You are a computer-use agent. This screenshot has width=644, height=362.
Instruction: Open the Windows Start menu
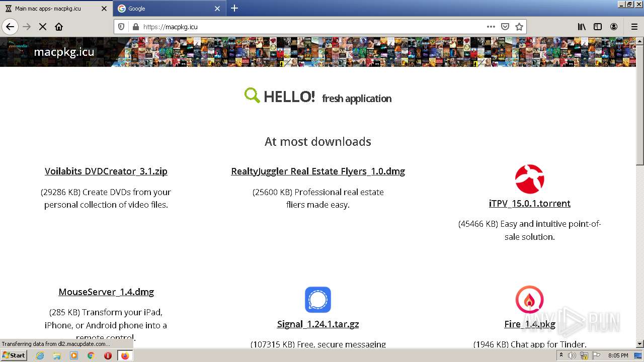pos(14,355)
